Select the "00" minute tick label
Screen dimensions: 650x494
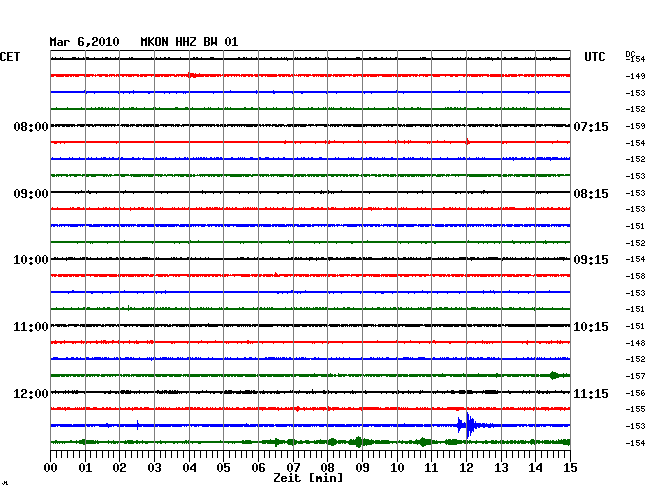tap(51, 467)
